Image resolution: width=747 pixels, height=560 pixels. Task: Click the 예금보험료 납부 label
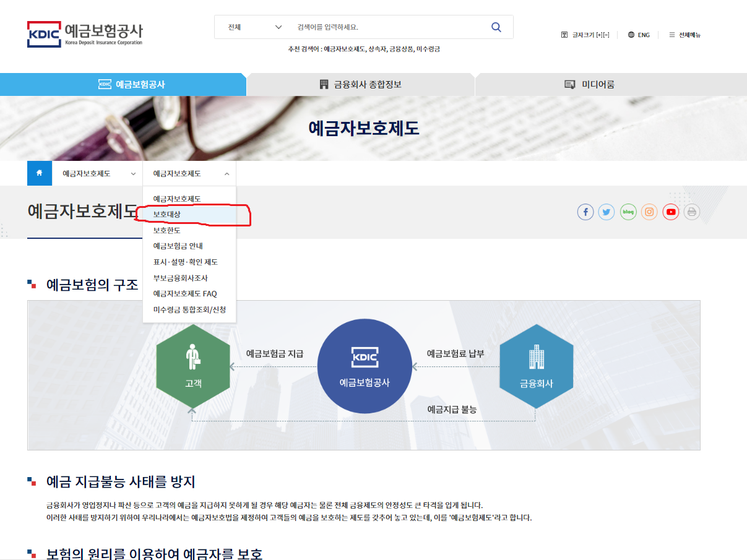pos(456,354)
